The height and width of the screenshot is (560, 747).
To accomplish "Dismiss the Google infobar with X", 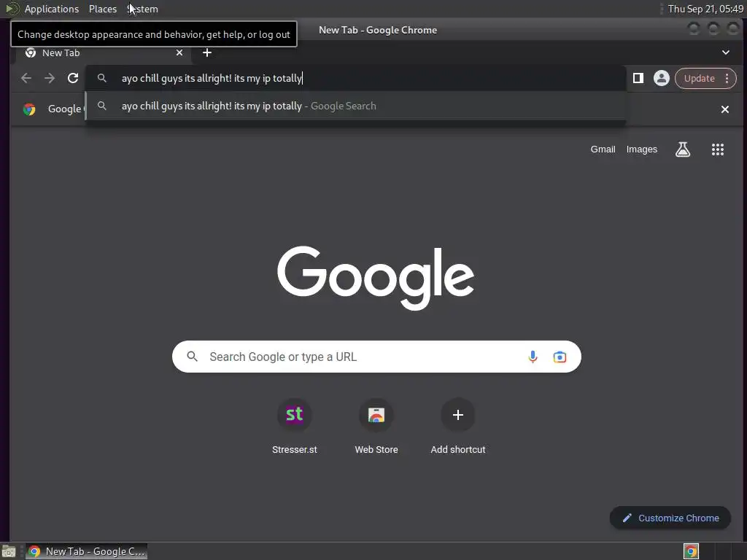I will (725, 109).
